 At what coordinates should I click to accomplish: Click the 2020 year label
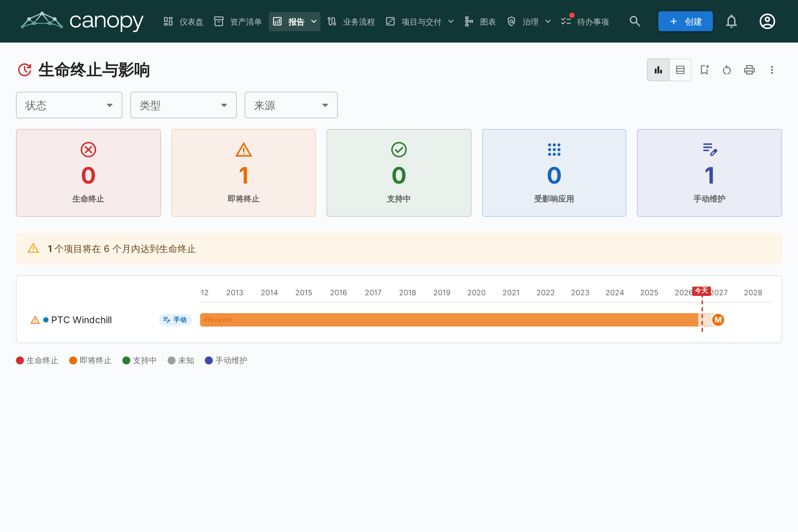click(476, 293)
